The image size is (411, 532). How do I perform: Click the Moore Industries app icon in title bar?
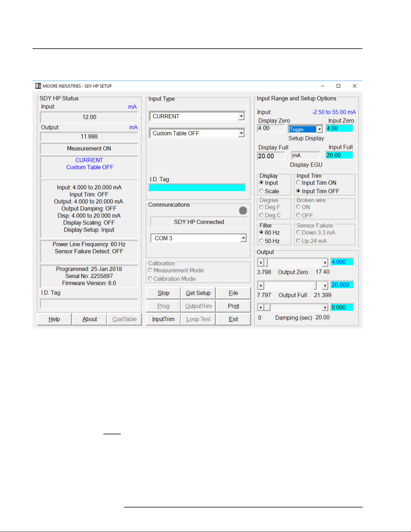tap(38, 86)
